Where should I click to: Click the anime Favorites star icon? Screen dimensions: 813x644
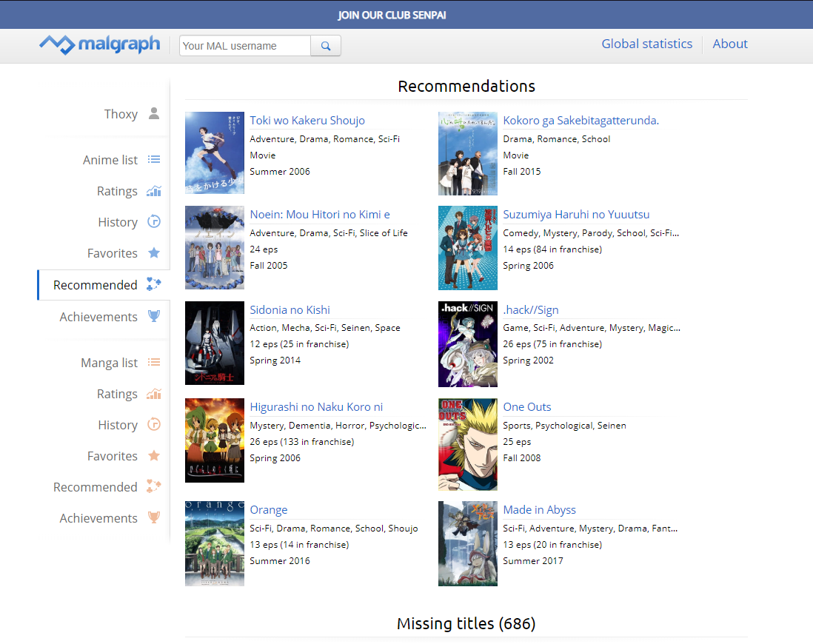tap(154, 253)
